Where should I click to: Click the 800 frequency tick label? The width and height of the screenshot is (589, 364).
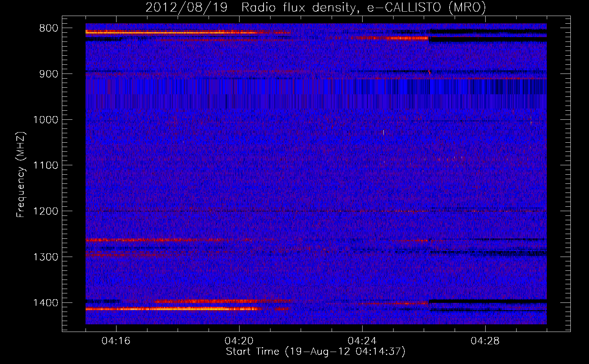(48, 28)
